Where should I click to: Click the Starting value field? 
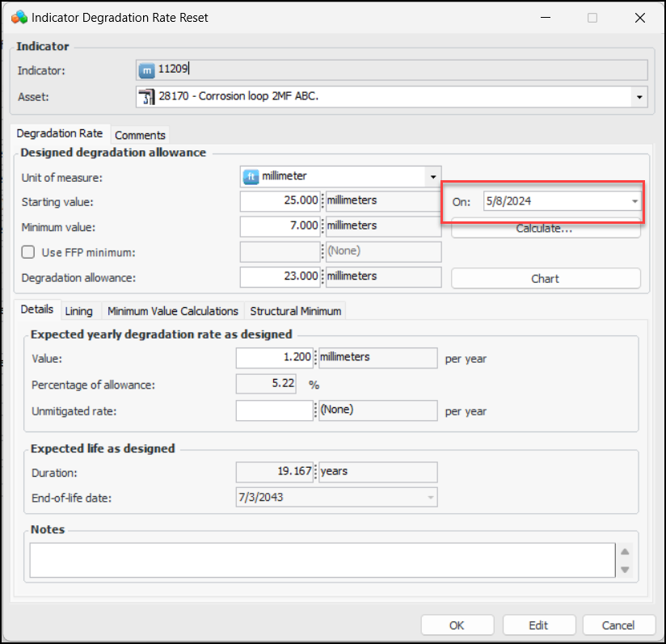coord(280,200)
